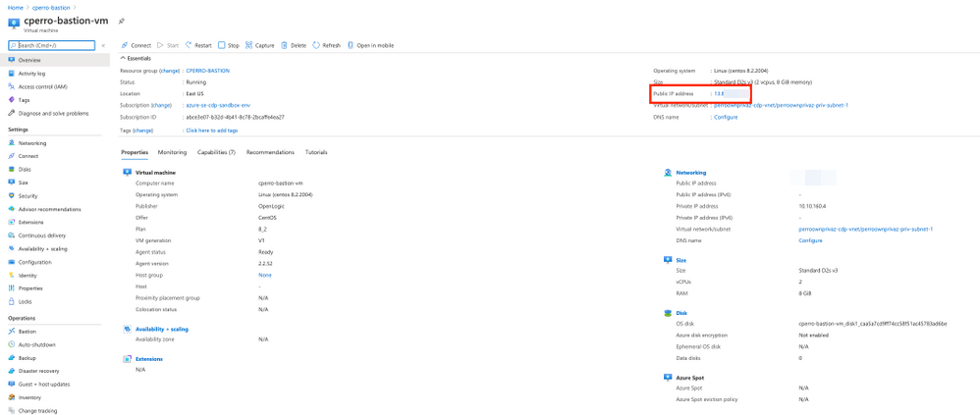Viewport: 980px width, 415px height.
Task: Click the Capture icon in toolbar
Action: pyautogui.click(x=248, y=45)
